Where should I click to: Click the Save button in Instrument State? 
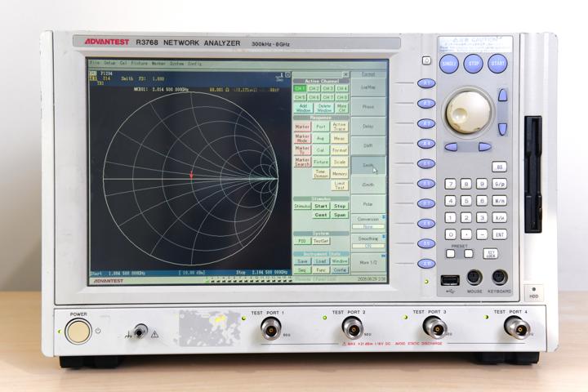point(302,261)
